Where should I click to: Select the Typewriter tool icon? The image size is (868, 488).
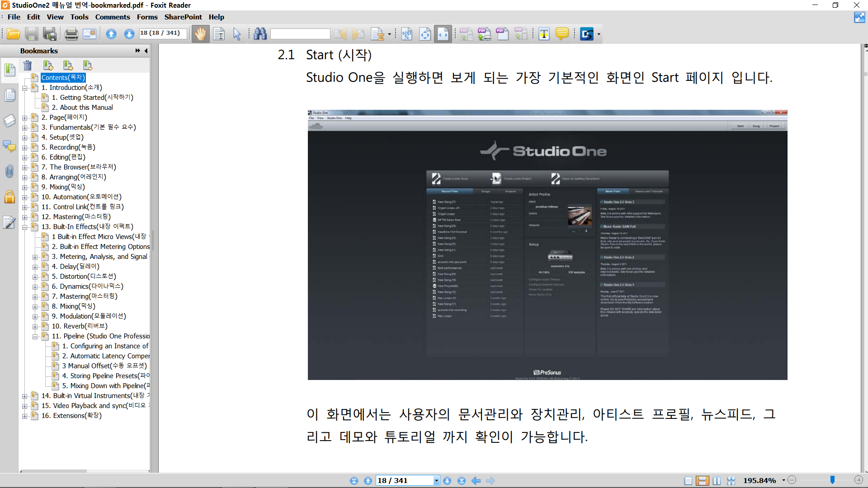pyautogui.click(x=544, y=34)
